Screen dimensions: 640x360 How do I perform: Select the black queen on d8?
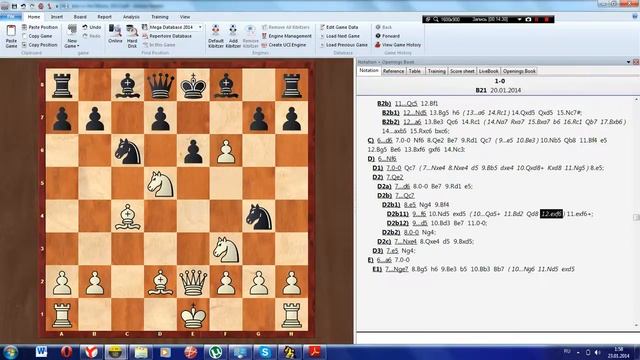click(160, 85)
